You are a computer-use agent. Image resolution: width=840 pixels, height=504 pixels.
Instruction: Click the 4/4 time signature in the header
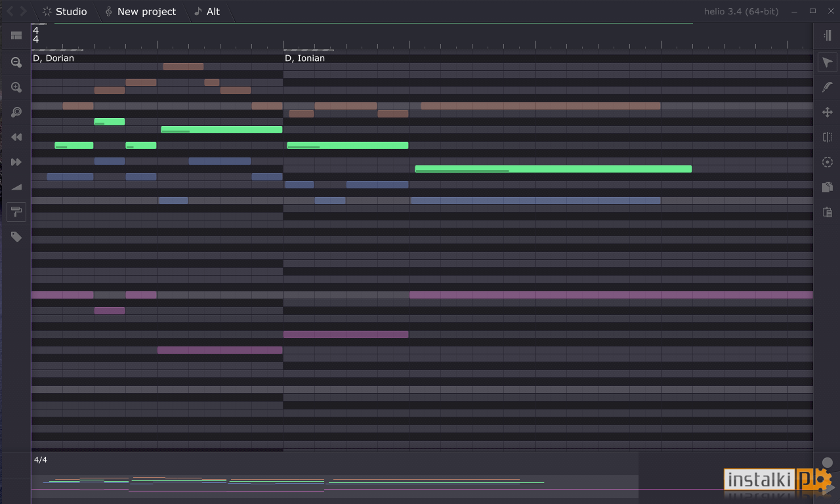(35, 35)
